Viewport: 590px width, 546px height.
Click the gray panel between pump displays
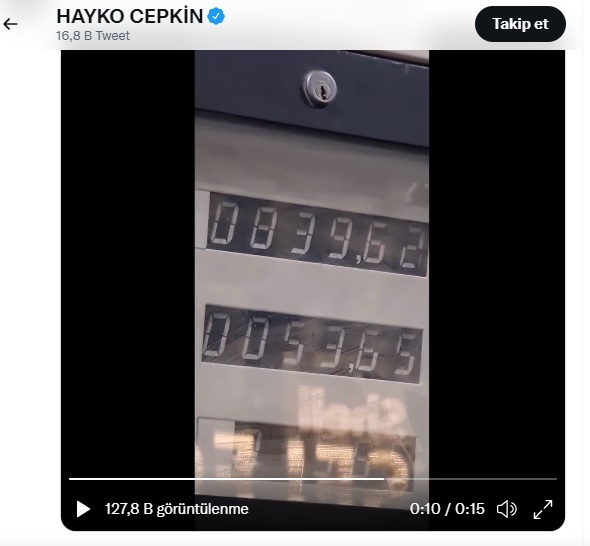[x=312, y=290]
